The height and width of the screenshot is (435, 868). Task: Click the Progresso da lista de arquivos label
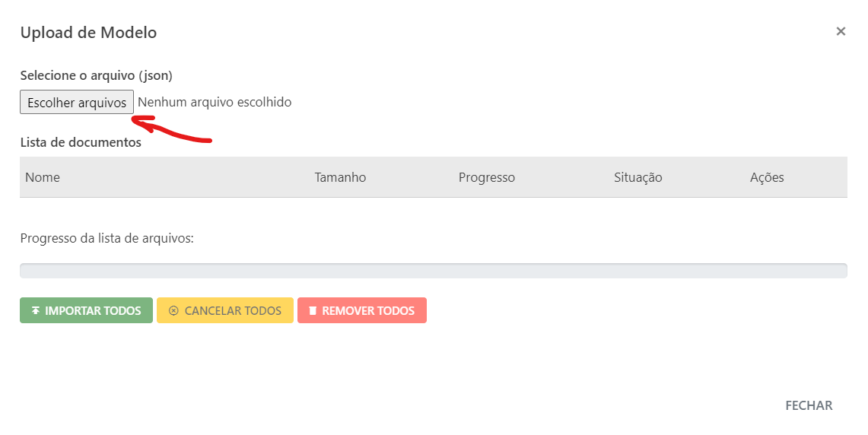click(107, 239)
